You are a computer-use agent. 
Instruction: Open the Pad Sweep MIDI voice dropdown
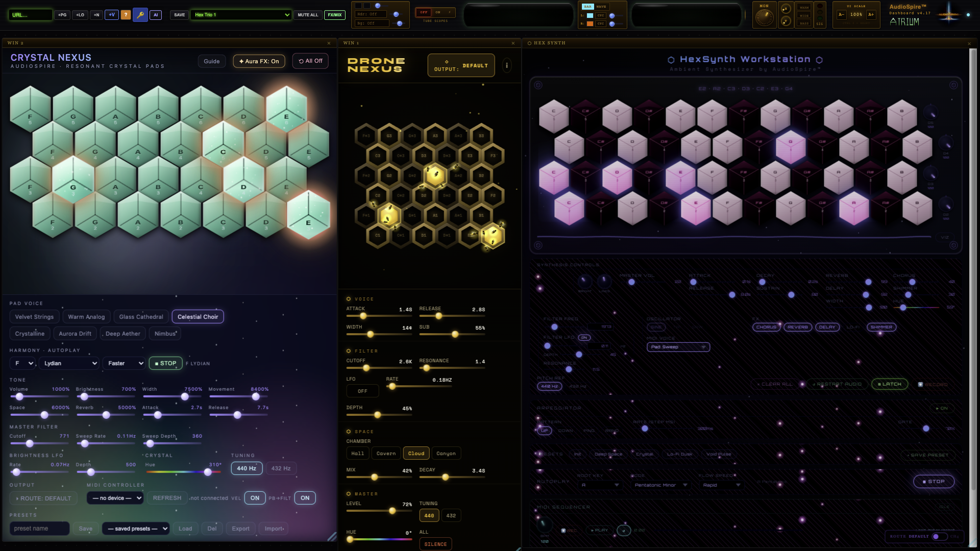pyautogui.click(x=678, y=347)
